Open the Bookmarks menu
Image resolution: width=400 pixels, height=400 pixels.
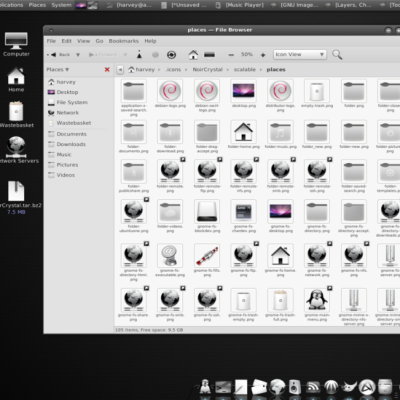pyautogui.click(x=124, y=41)
